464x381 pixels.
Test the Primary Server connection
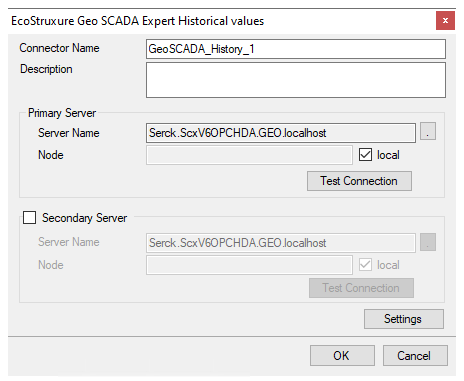pyautogui.click(x=359, y=181)
